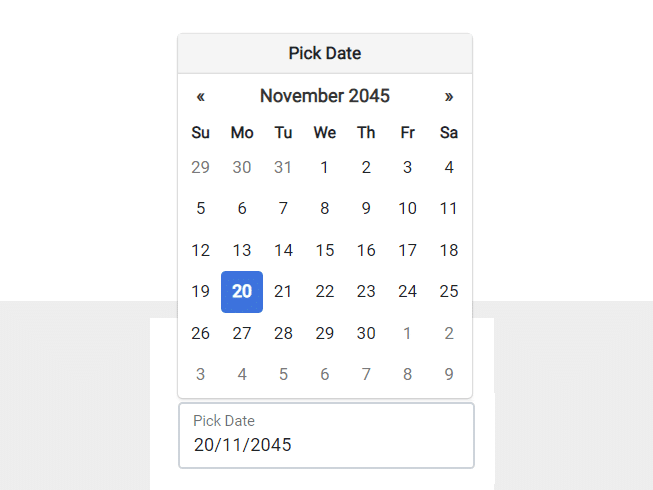Choose November 8 in the calendar
653x490 pixels.
[x=325, y=209]
